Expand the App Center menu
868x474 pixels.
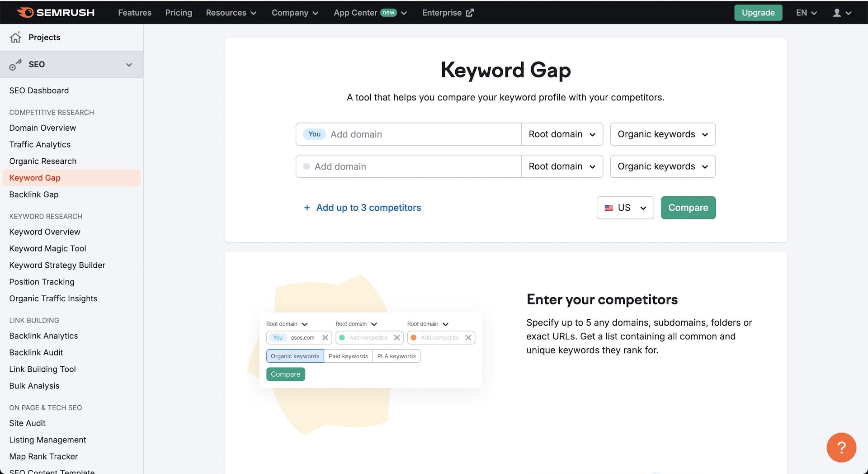[370, 13]
